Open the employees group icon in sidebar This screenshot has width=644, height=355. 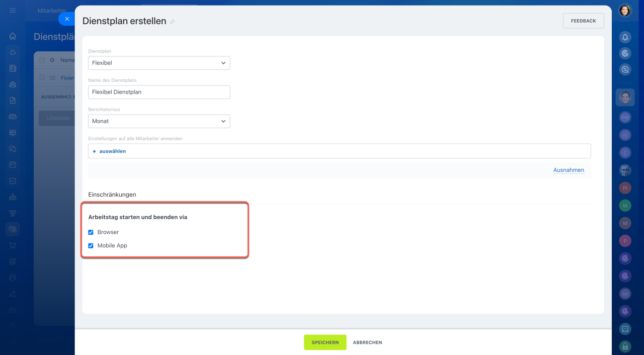coord(13,84)
